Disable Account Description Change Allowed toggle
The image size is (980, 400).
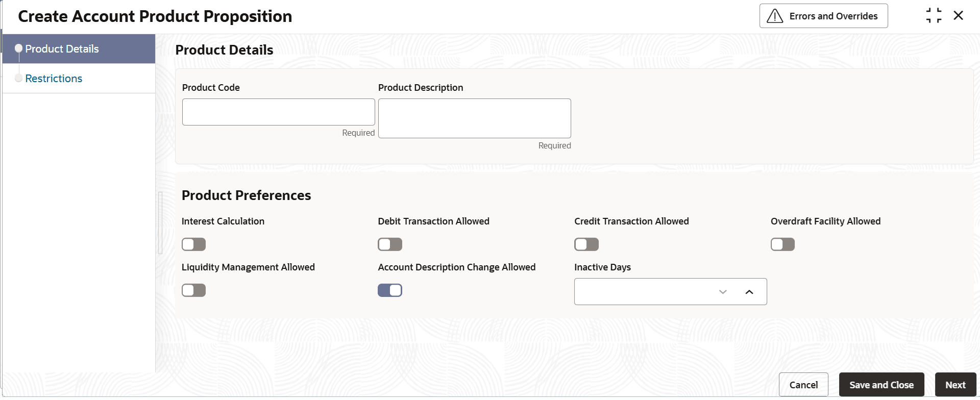click(x=390, y=290)
